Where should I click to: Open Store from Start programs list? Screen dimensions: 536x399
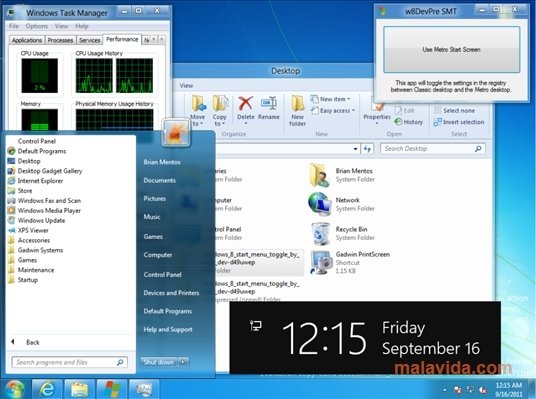coord(21,191)
